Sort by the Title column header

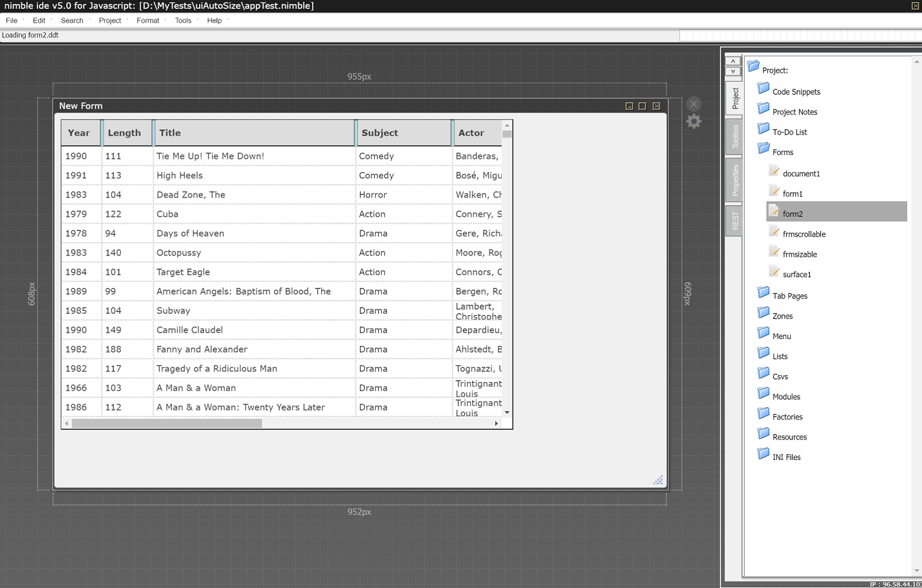(254, 133)
